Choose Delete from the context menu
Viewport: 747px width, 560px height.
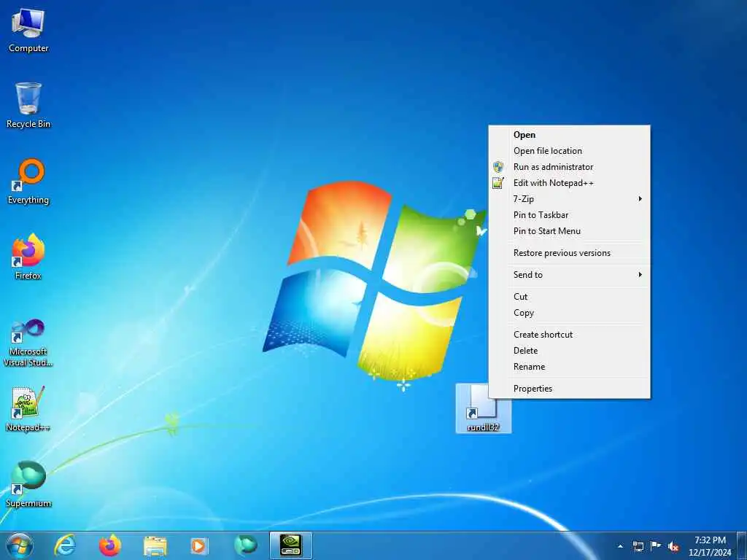tap(569, 351)
